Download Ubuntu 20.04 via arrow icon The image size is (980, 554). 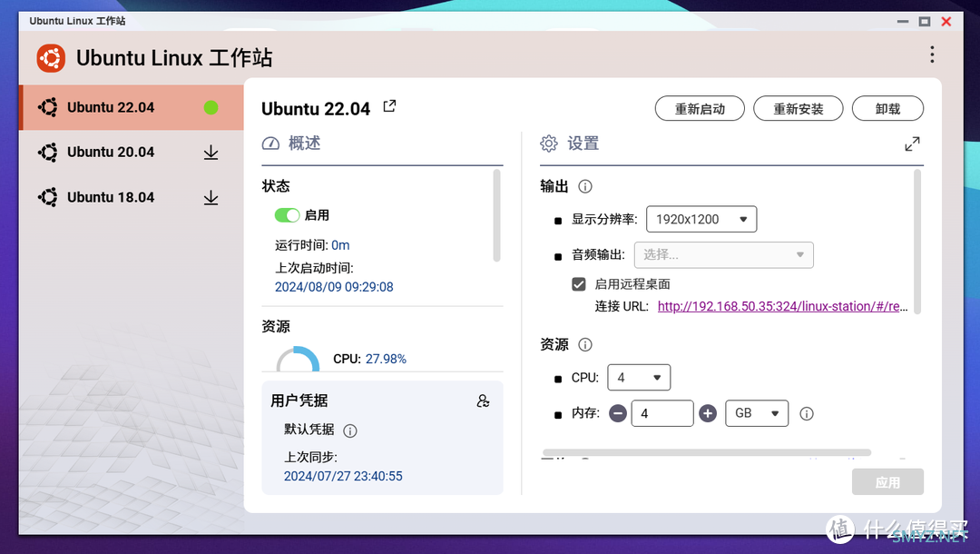click(211, 153)
